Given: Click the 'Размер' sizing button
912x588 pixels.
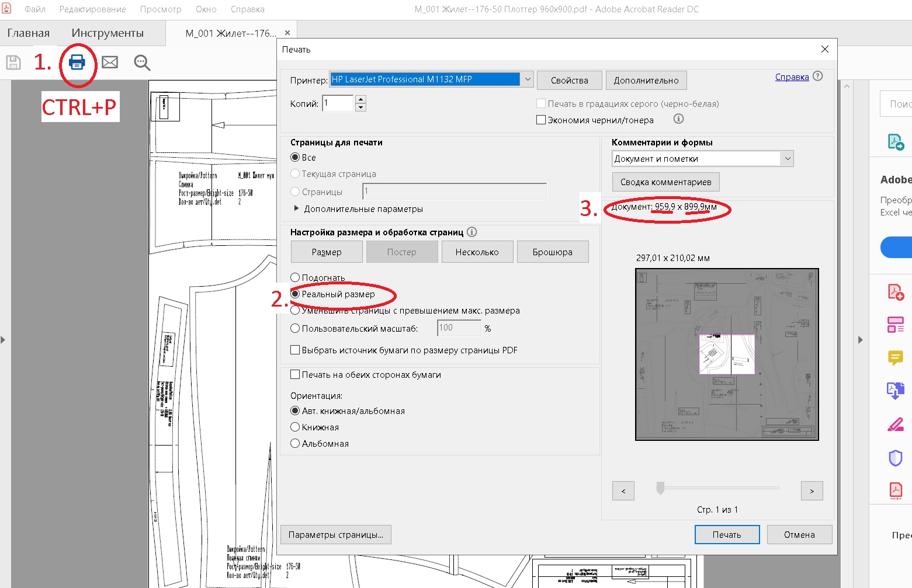Looking at the screenshot, I should (327, 252).
